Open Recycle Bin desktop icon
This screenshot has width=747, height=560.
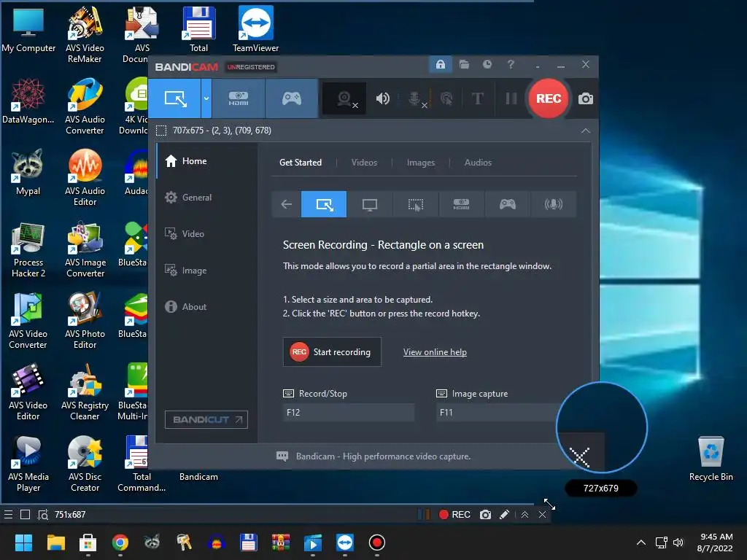711,459
